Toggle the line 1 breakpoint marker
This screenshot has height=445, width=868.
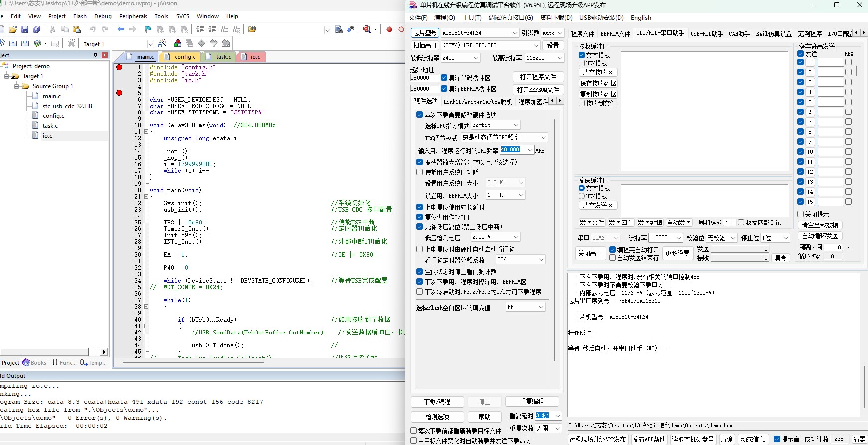119,67
